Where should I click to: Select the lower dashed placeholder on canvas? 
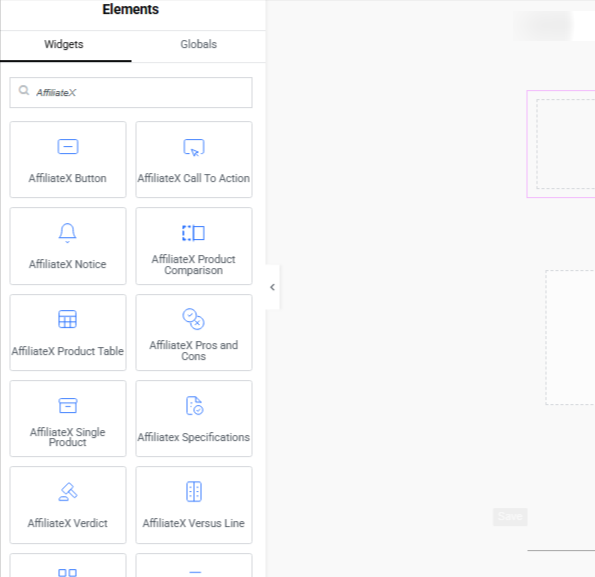570,338
